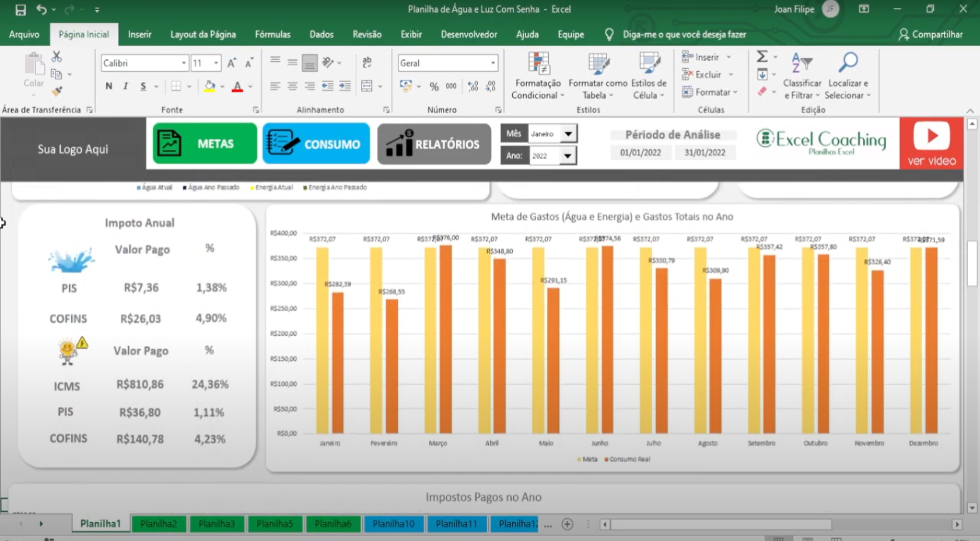
Task: Click the Ribbon Display Options icon
Action: pos(864,9)
